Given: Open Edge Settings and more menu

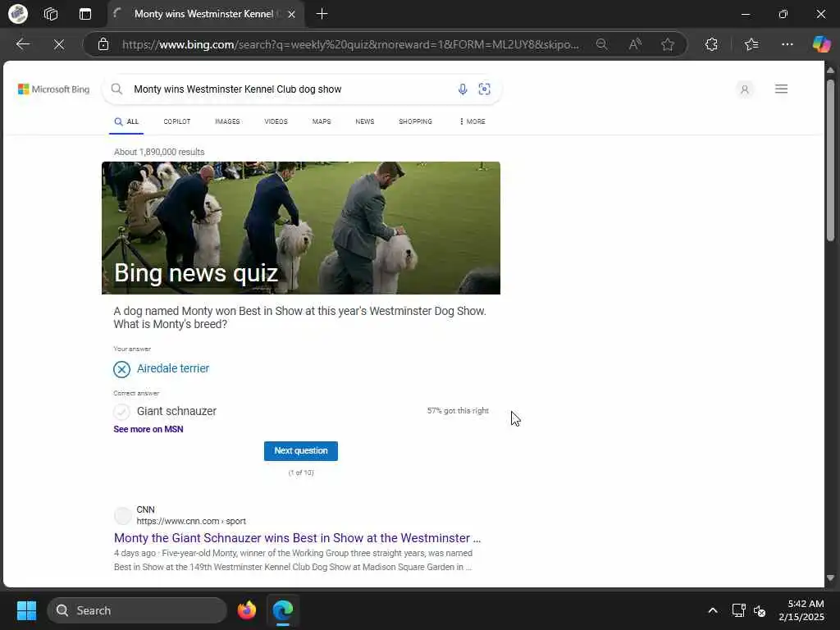Looking at the screenshot, I should click(x=787, y=44).
